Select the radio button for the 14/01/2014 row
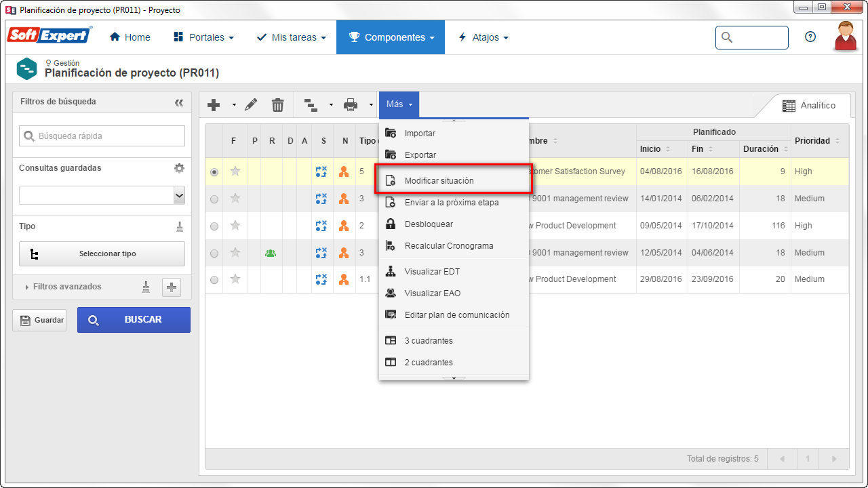 214,199
